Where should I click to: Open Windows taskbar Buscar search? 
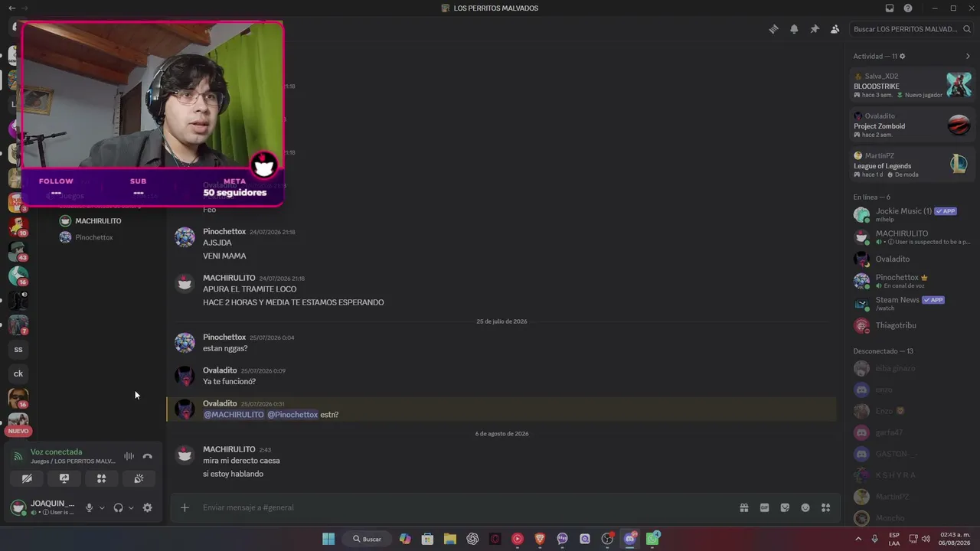(367, 539)
